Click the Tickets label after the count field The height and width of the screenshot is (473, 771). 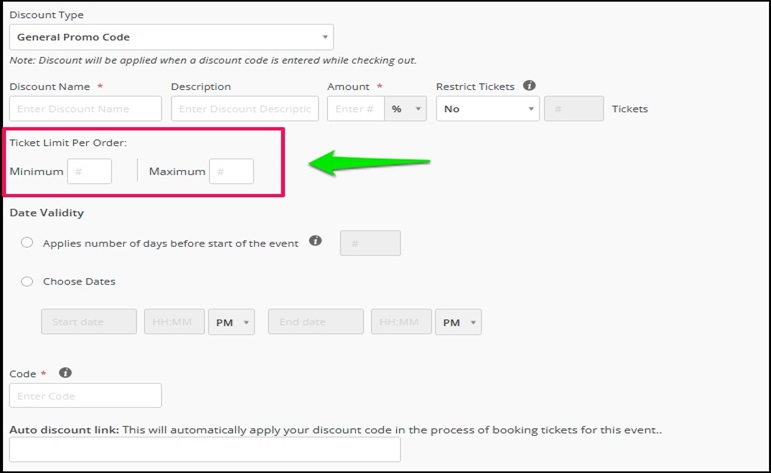point(630,109)
